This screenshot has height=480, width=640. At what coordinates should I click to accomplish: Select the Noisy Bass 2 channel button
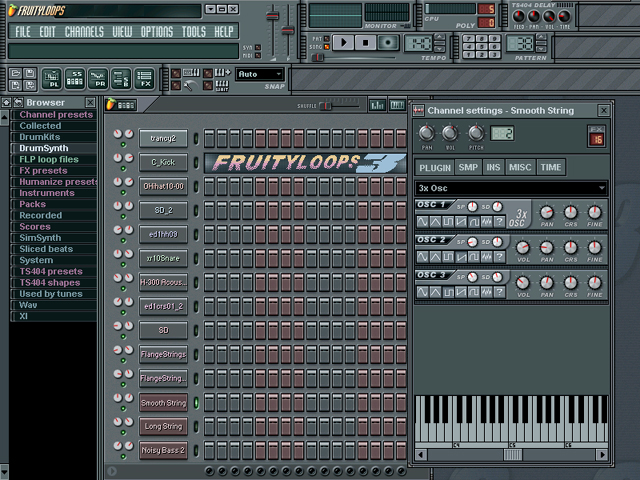[x=163, y=450]
